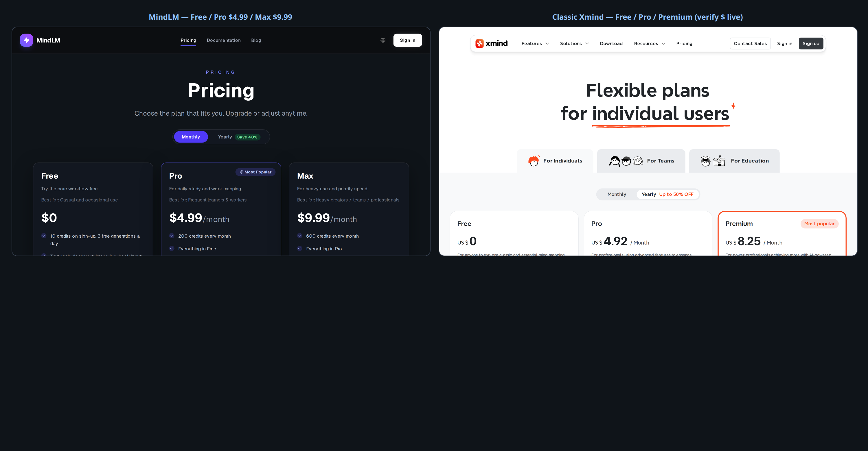868x451 pixels.
Task: Switch Xmind pricing to Monthly
Action: pos(617,194)
